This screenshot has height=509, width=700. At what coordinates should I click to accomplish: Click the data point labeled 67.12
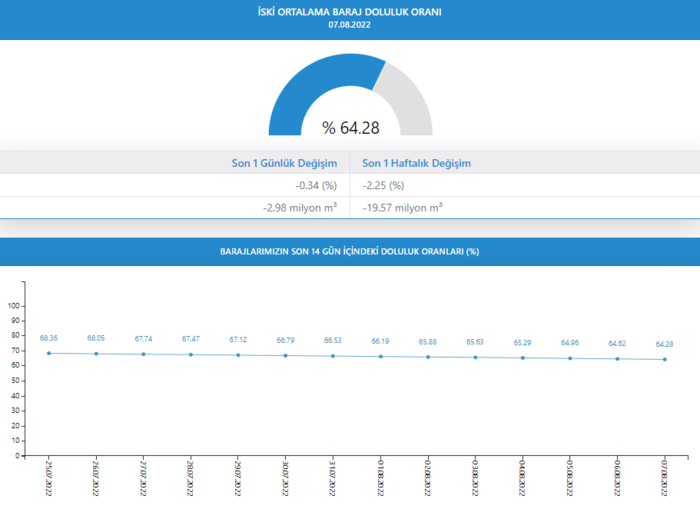[x=238, y=355]
